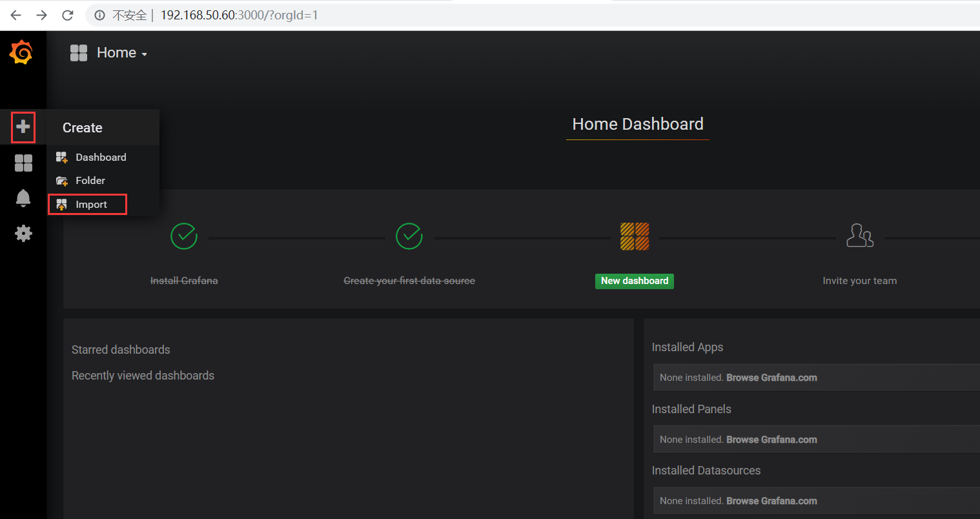Click the Dashboard menu item icon
The width and height of the screenshot is (980, 519).
62,158
